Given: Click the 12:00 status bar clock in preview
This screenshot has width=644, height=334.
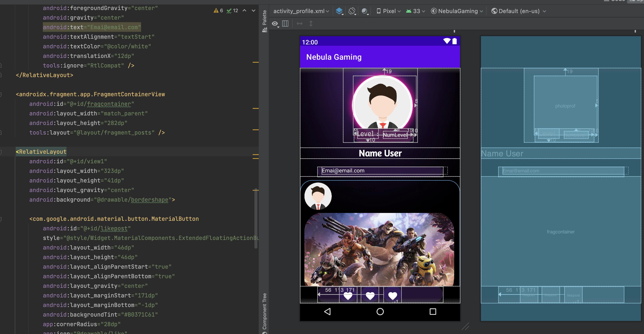Looking at the screenshot, I should [310, 42].
